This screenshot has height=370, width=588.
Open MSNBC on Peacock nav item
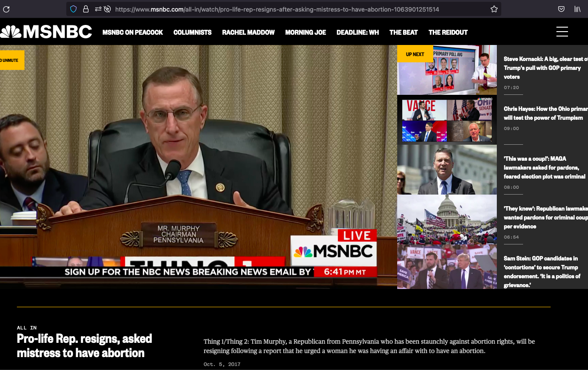pyautogui.click(x=133, y=33)
